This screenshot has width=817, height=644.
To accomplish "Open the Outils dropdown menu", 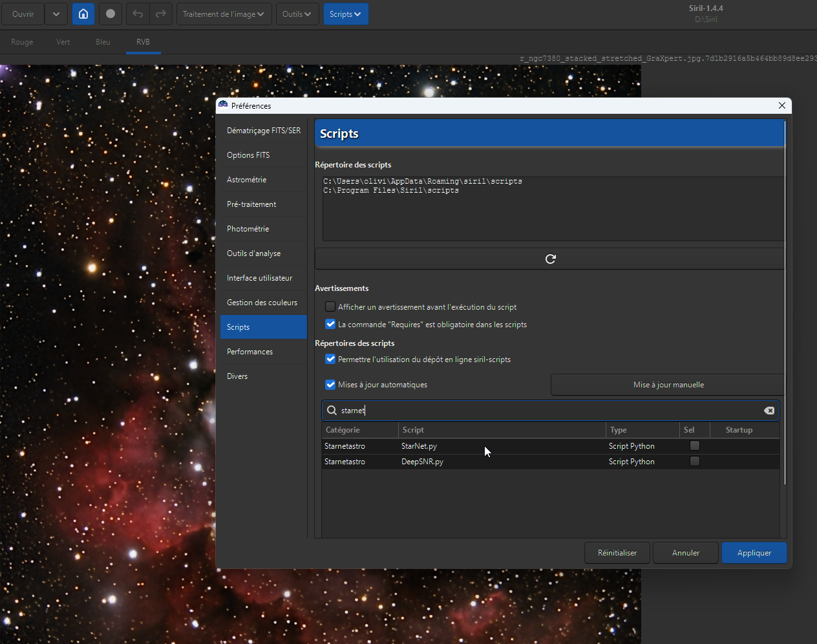I will (x=297, y=14).
